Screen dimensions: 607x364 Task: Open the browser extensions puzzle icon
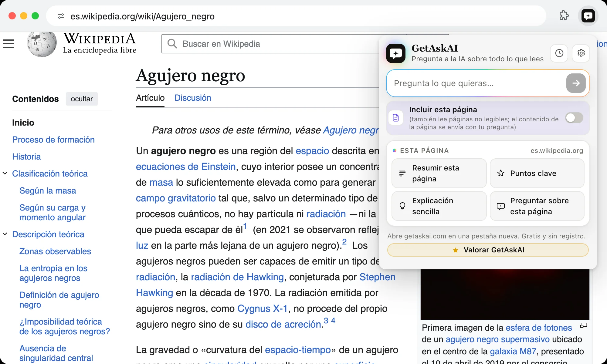point(564,15)
